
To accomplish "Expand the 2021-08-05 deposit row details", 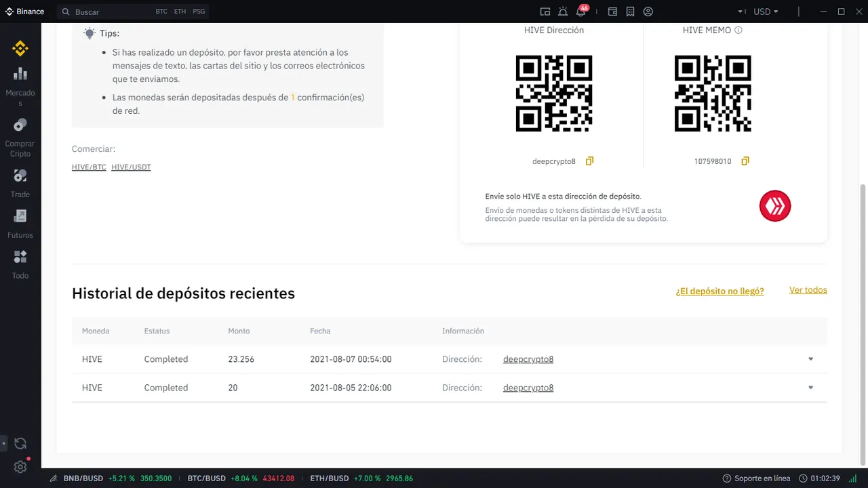I will (810, 388).
